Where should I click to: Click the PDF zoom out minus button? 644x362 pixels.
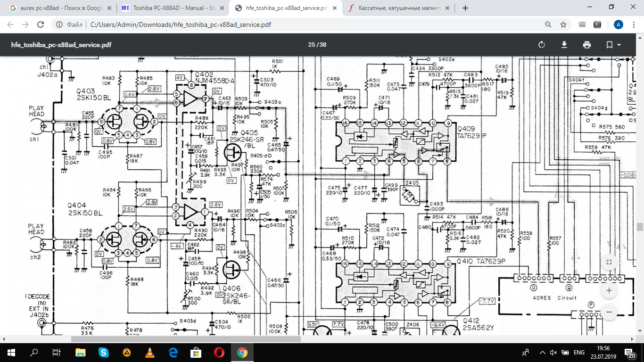tap(609, 312)
